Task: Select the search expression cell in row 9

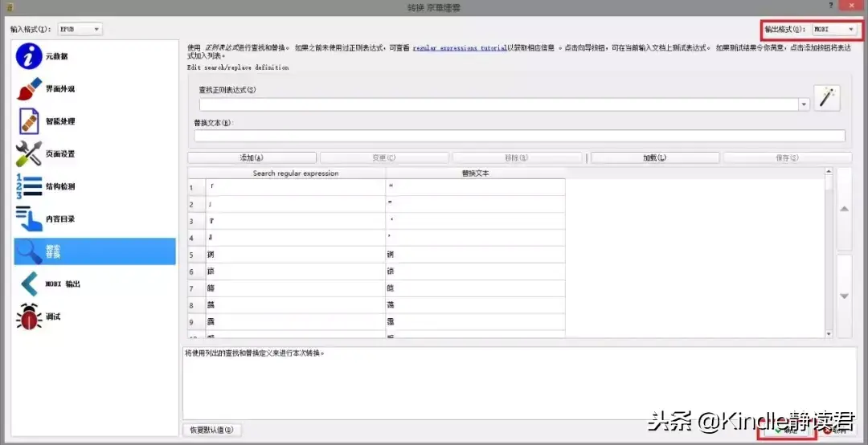Action: pos(296,322)
